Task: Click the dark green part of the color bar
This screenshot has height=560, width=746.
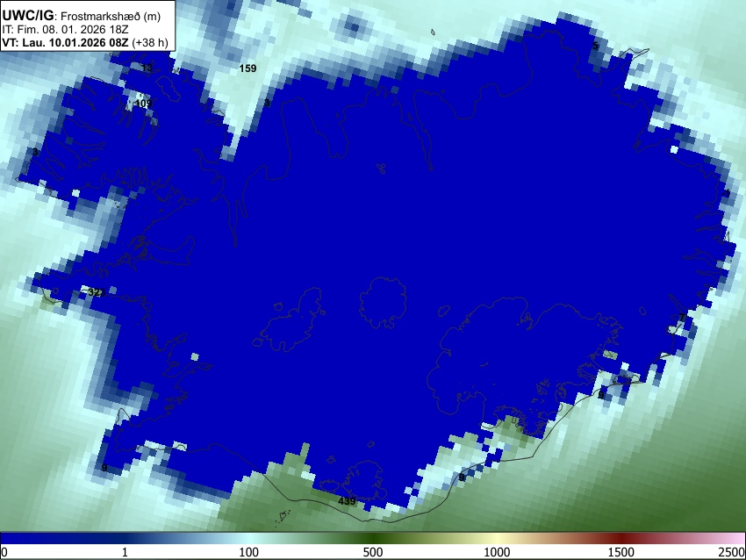Action: tap(373, 538)
